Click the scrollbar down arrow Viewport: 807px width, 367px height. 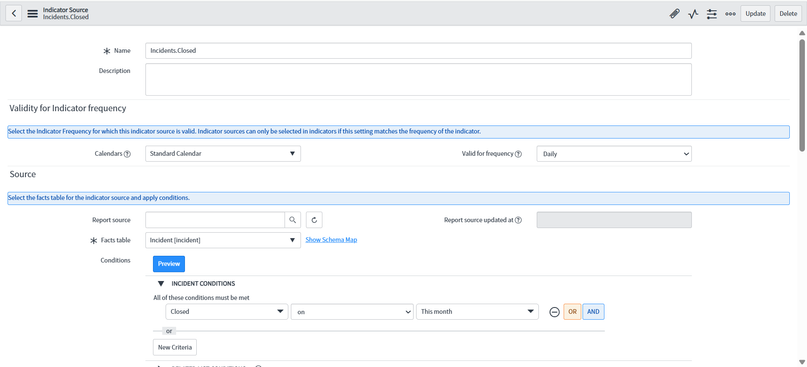[802, 361]
